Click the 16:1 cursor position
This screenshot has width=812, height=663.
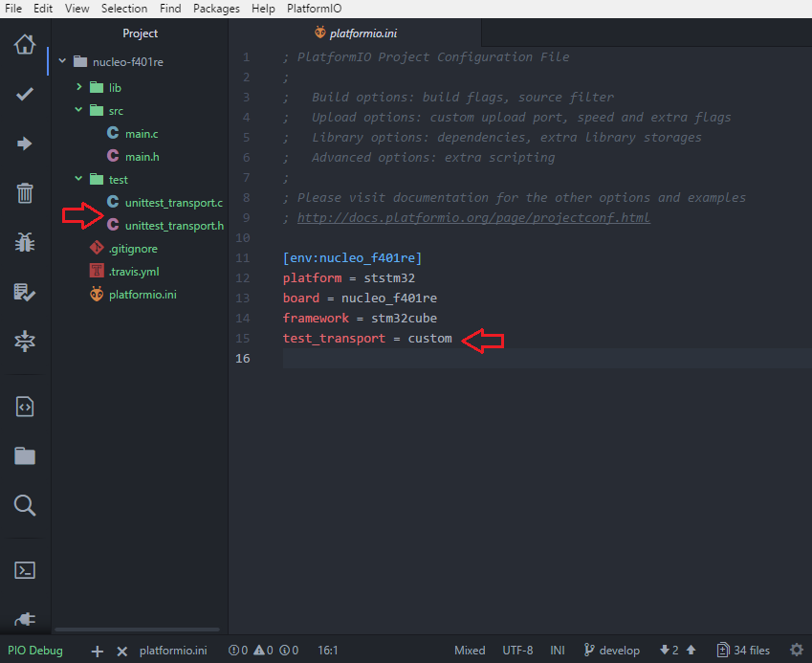327,650
